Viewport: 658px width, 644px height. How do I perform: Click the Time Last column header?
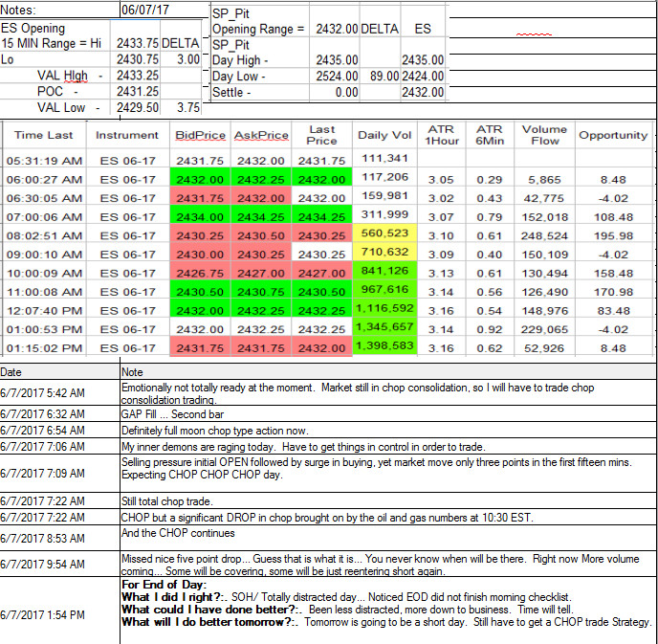tap(44, 135)
